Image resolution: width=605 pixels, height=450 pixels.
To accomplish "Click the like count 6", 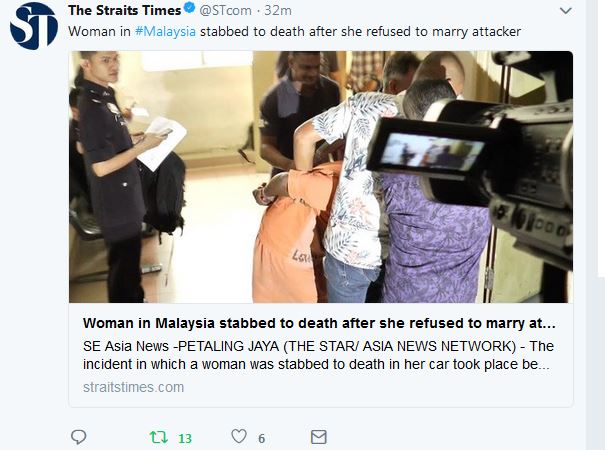I will (262, 438).
